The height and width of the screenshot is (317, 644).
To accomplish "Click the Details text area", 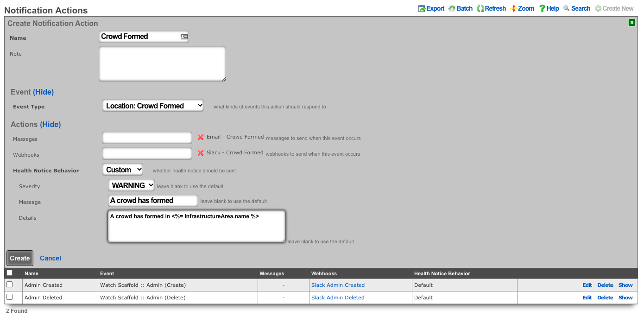I will (x=197, y=226).
